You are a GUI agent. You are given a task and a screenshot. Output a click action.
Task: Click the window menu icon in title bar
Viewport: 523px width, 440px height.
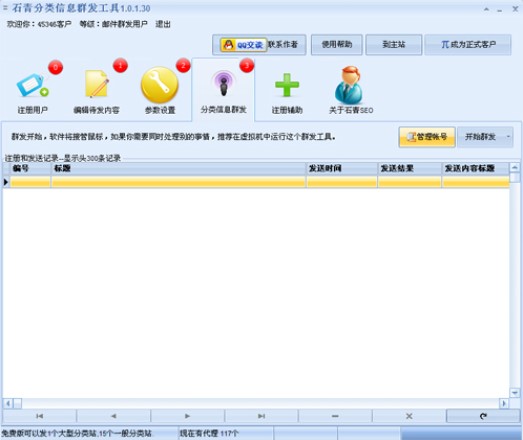coord(5,7)
